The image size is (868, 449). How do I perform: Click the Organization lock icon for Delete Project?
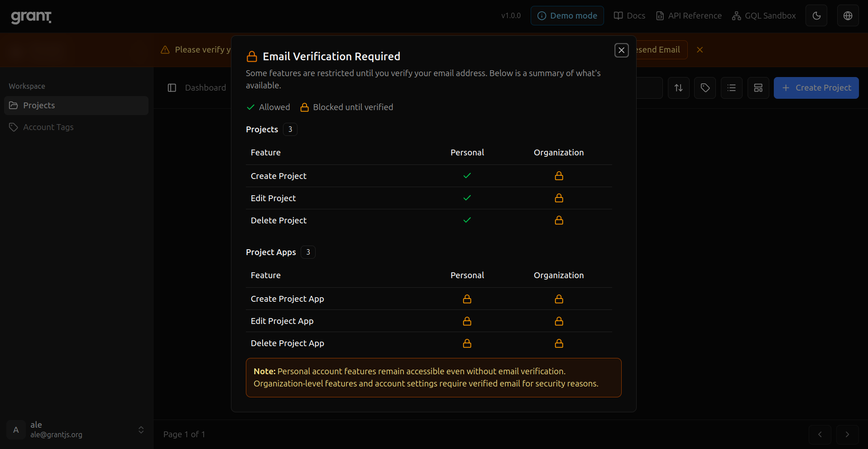(x=559, y=220)
